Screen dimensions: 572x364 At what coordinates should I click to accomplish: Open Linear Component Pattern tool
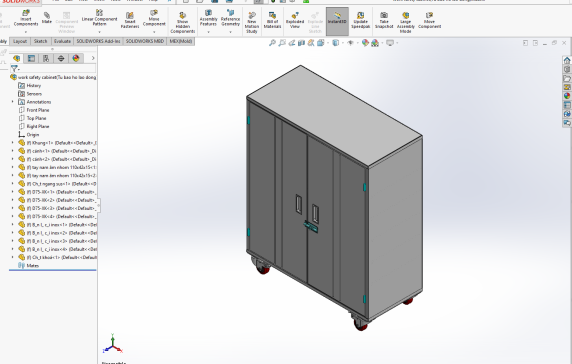99,18
